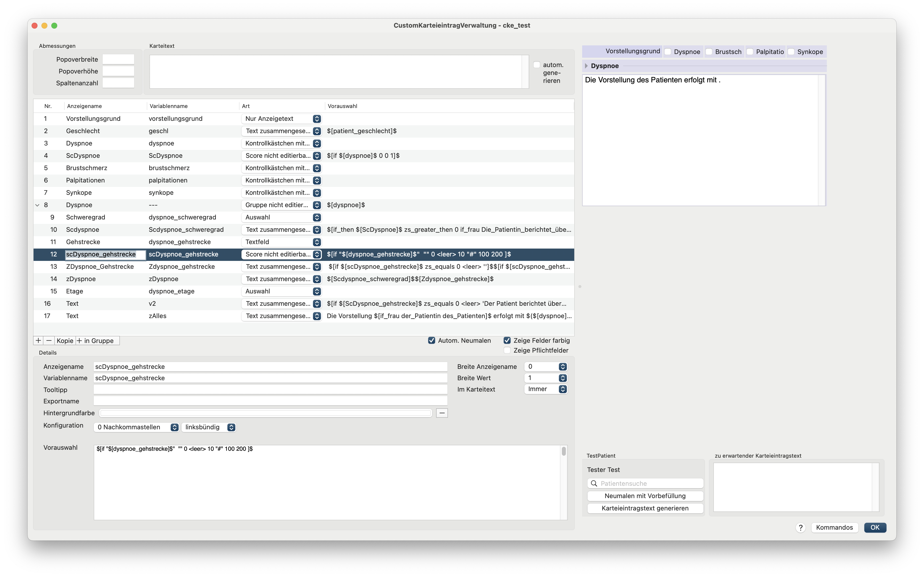The width and height of the screenshot is (924, 577).
Task: Select row 17 Text zAlles
Action: click(303, 316)
